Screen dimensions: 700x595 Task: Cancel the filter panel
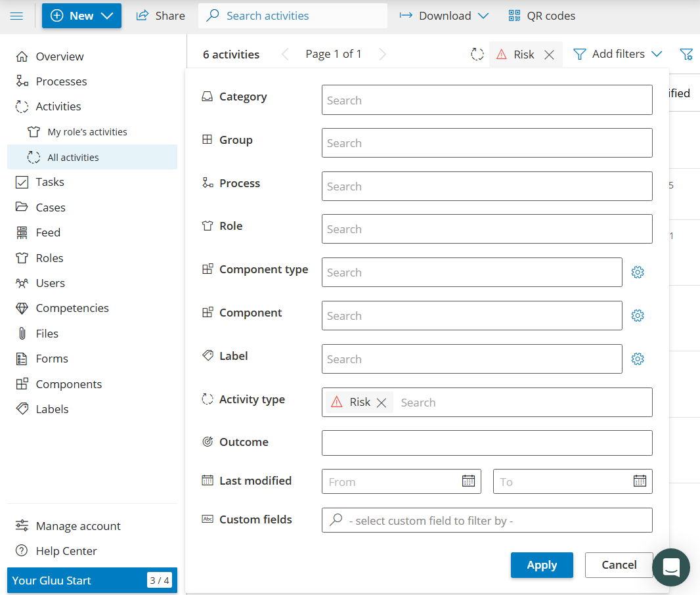click(619, 565)
